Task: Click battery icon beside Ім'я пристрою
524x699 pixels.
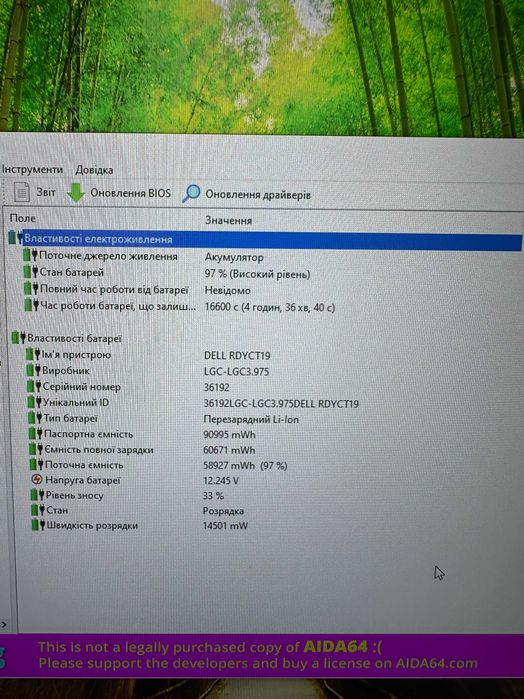Action: 33,354
